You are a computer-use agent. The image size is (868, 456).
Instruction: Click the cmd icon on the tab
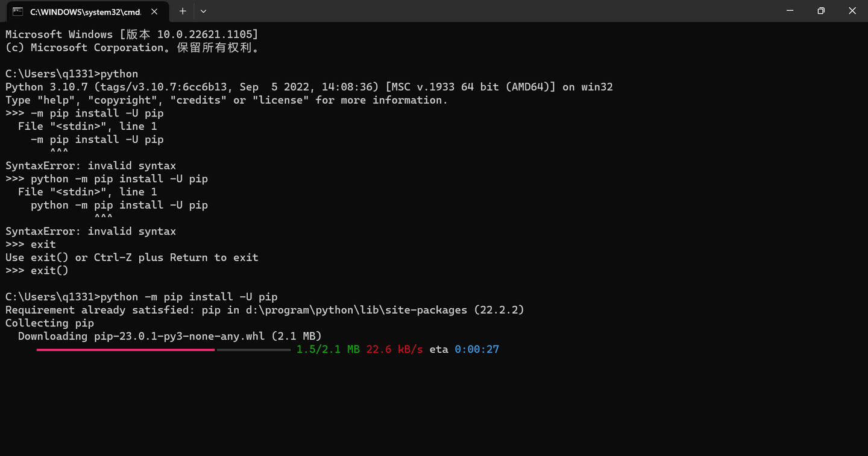(x=18, y=11)
